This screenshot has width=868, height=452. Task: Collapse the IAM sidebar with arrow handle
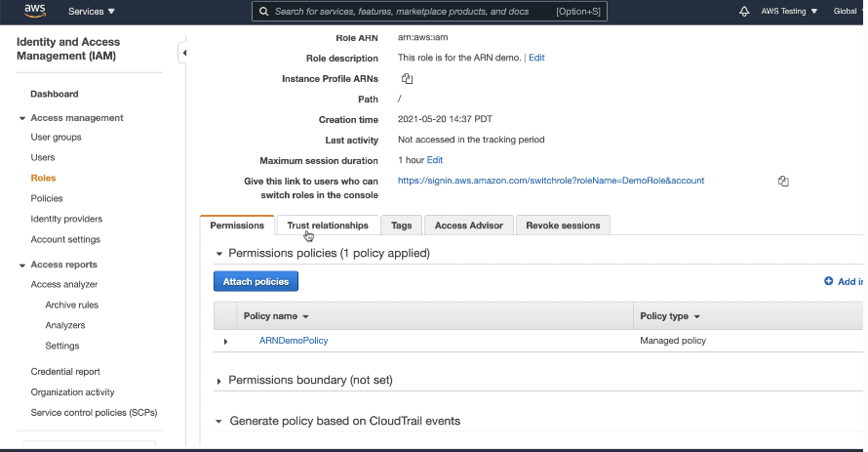point(183,53)
